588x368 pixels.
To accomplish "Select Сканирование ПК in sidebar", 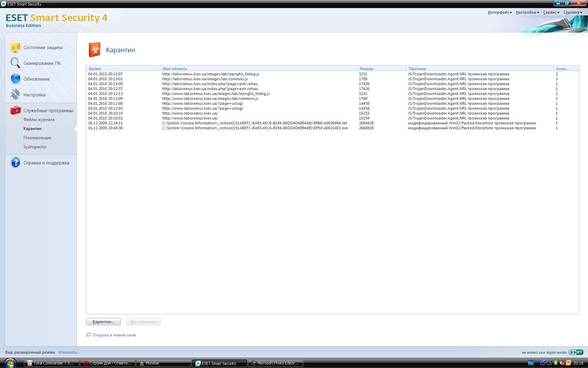I will (42, 63).
